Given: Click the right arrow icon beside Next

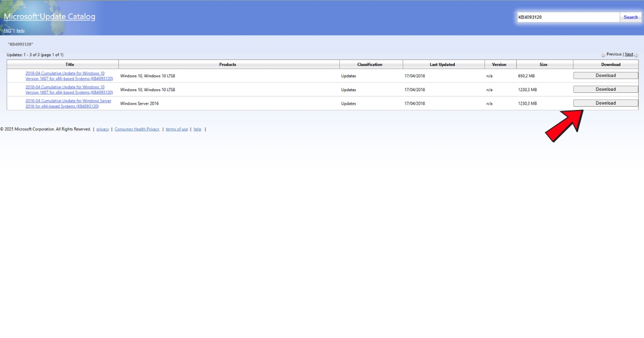Looking at the screenshot, I should (636, 55).
